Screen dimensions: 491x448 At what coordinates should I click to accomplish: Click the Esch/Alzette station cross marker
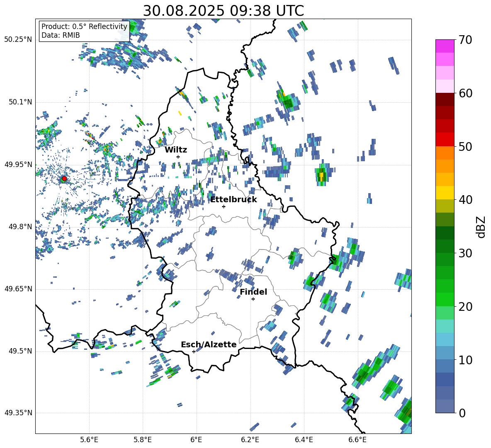click(x=194, y=351)
